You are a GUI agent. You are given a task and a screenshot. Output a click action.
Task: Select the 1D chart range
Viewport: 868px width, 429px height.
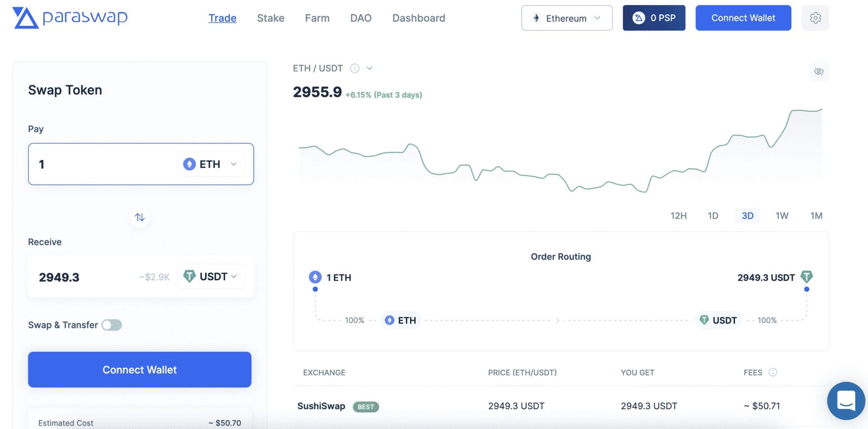click(x=713, y=216)
